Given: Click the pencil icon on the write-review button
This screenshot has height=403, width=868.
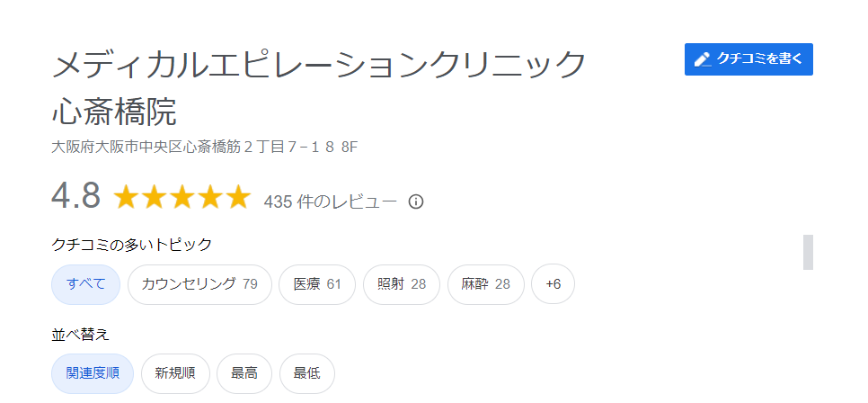Looking at the screenshot, I should click(703, 59).
